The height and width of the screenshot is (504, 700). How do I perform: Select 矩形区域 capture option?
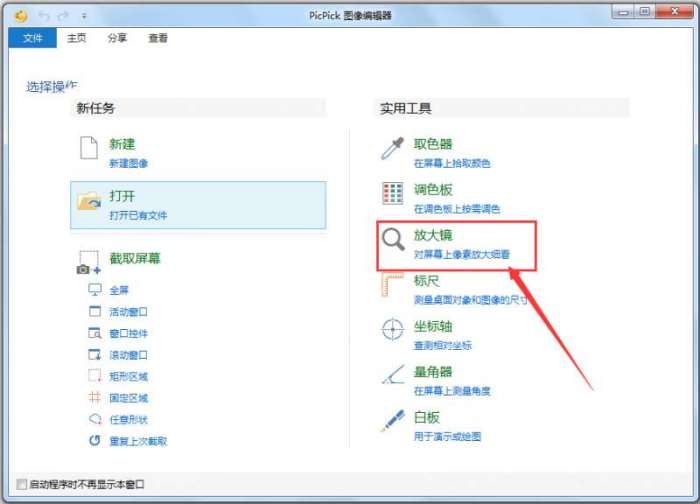(129, 376)
